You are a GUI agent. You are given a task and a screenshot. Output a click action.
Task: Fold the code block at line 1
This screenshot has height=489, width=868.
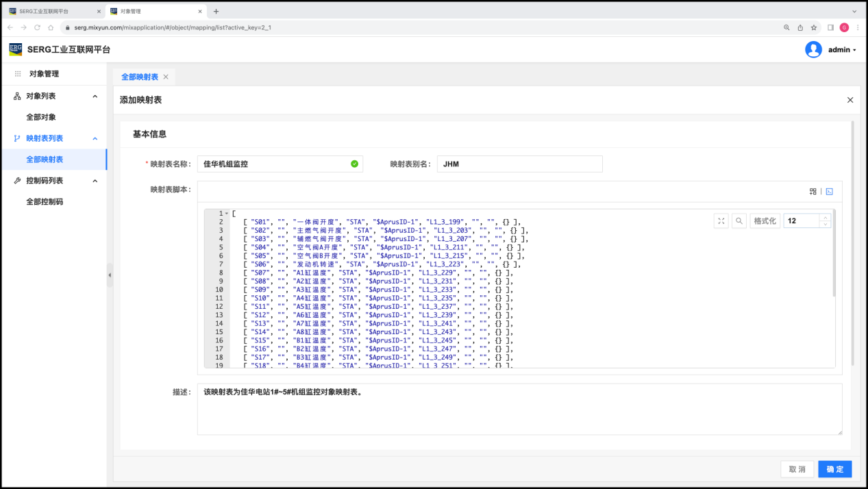(227, 214)
